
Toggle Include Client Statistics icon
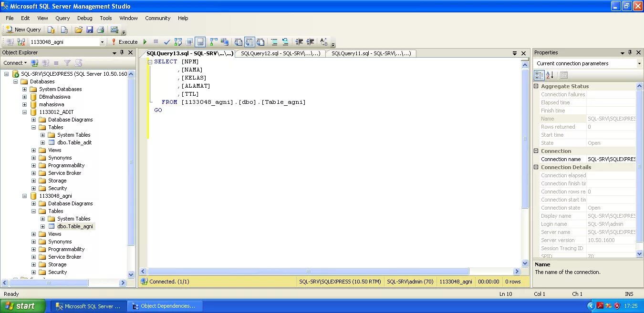(224, 42)
